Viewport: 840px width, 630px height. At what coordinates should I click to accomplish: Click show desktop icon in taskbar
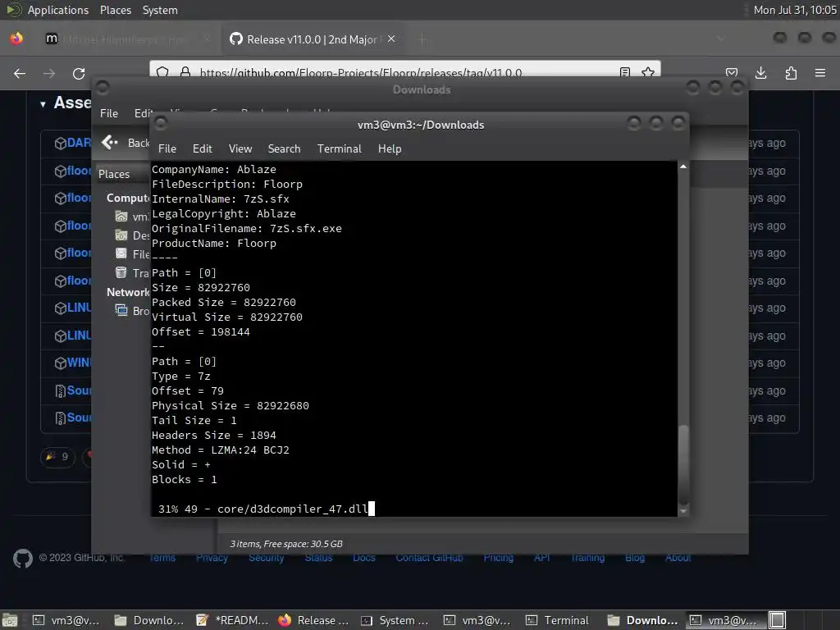pos(10,620)
